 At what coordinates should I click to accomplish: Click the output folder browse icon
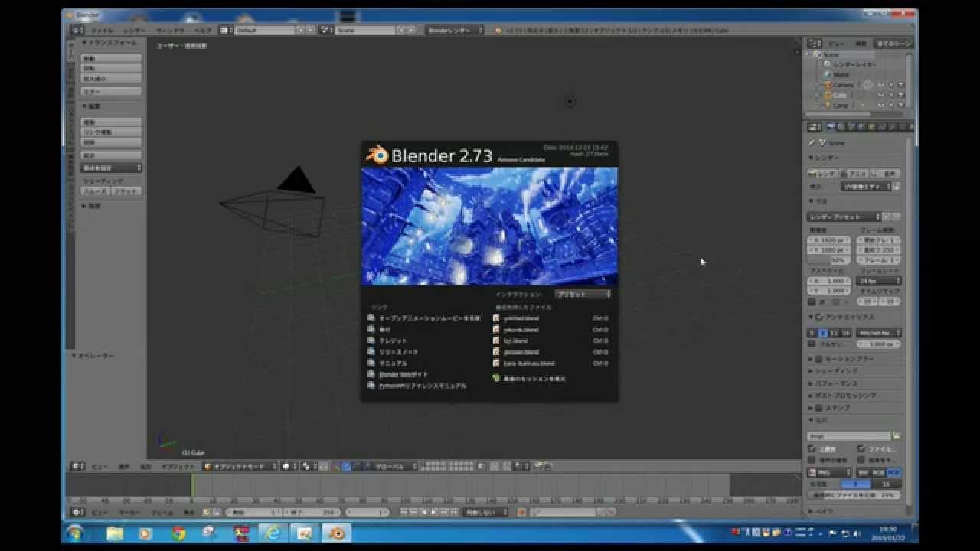(897, 436)
